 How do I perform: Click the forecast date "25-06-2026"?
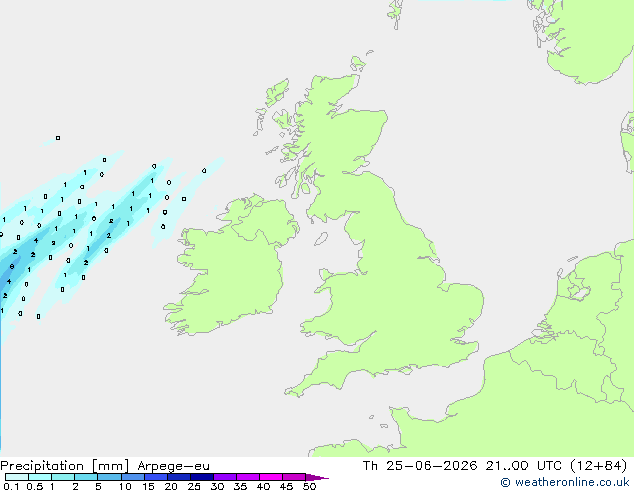pos(432,466)
